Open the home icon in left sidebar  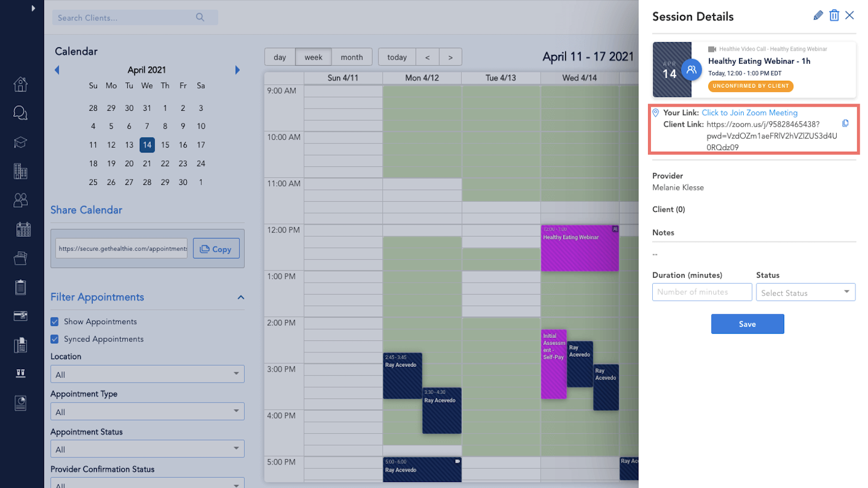click(20, 84)
